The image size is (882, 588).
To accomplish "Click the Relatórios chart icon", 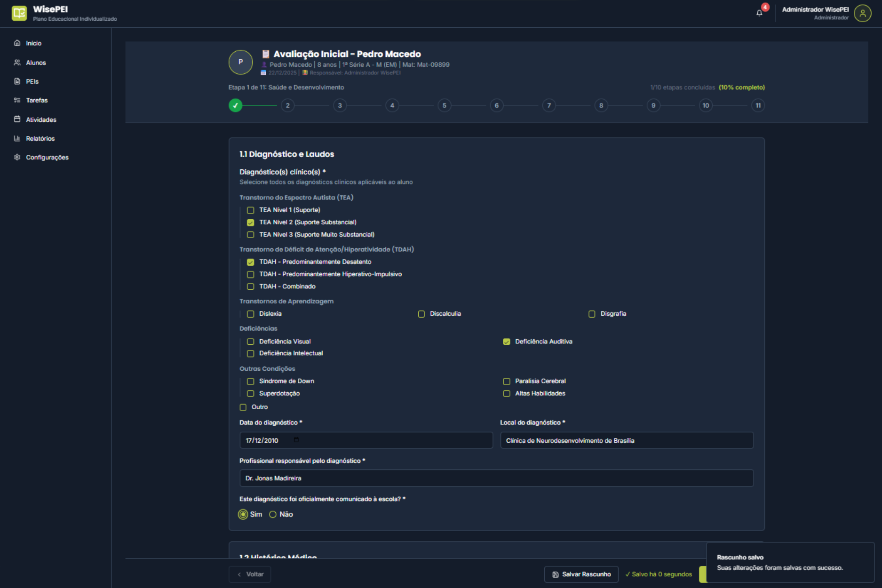I will point(17,138).
